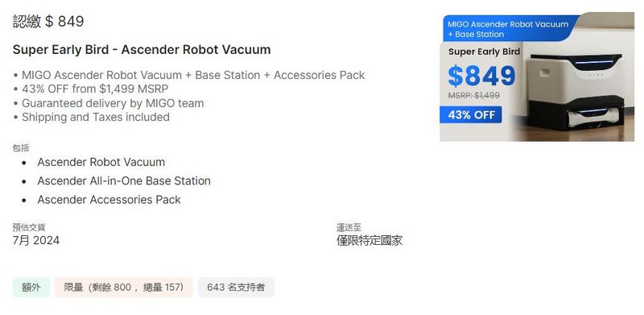This screenshot has height=315, width=644.
Task: Select the Ascender Accessories Pack item
Action: click(x=109, y=200)
